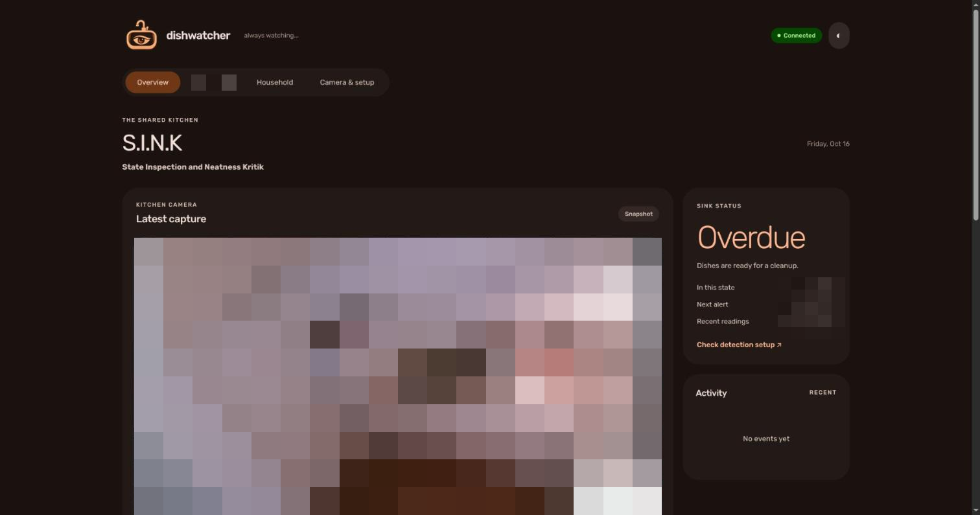The width and height of the screenshot is (980, 515).
Task: Click the RECENT label in Activity
Action: point(822,393)
